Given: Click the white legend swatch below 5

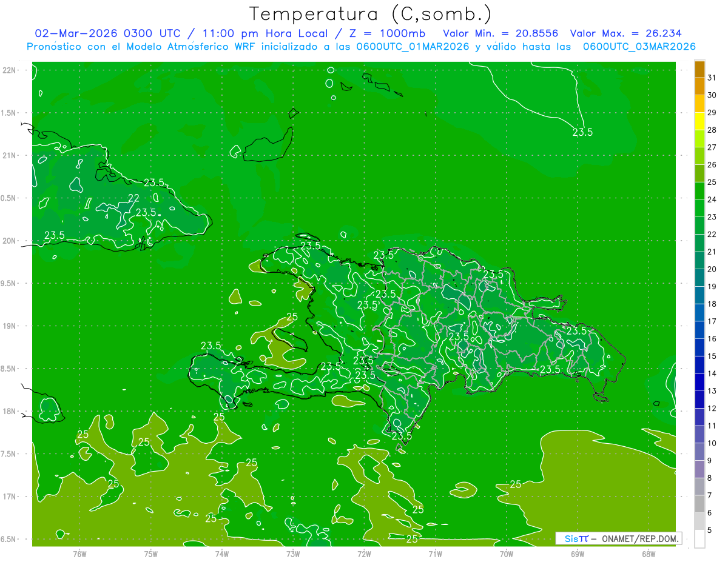Looking at the screenshot, I should (699, 539).
